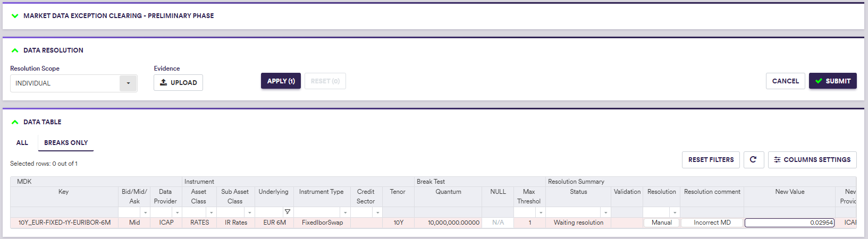
Task: Click the Upload evidence button
Action: [178, 83]
